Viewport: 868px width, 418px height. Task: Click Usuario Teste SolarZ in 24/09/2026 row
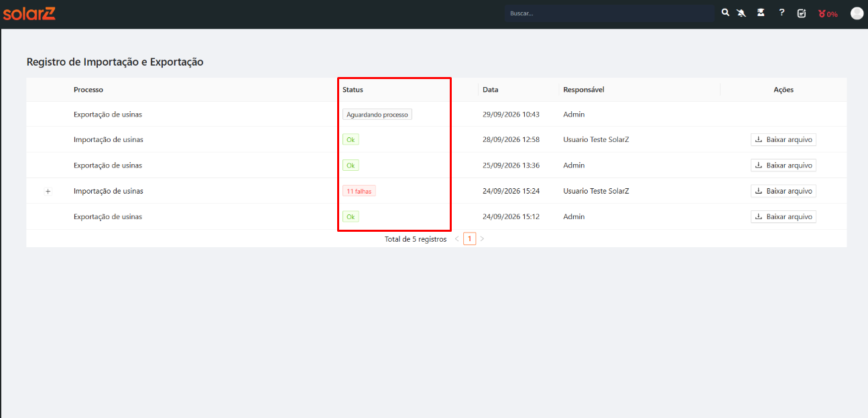coord(596,191)
